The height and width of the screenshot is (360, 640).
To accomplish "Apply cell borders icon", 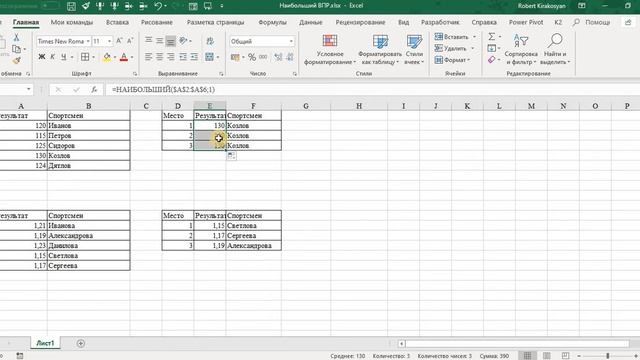I will coord(85,57).
